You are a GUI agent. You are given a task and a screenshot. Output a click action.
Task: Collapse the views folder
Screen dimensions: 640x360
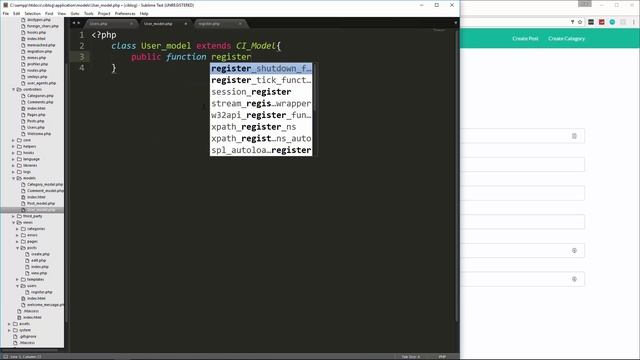[13, 222]
